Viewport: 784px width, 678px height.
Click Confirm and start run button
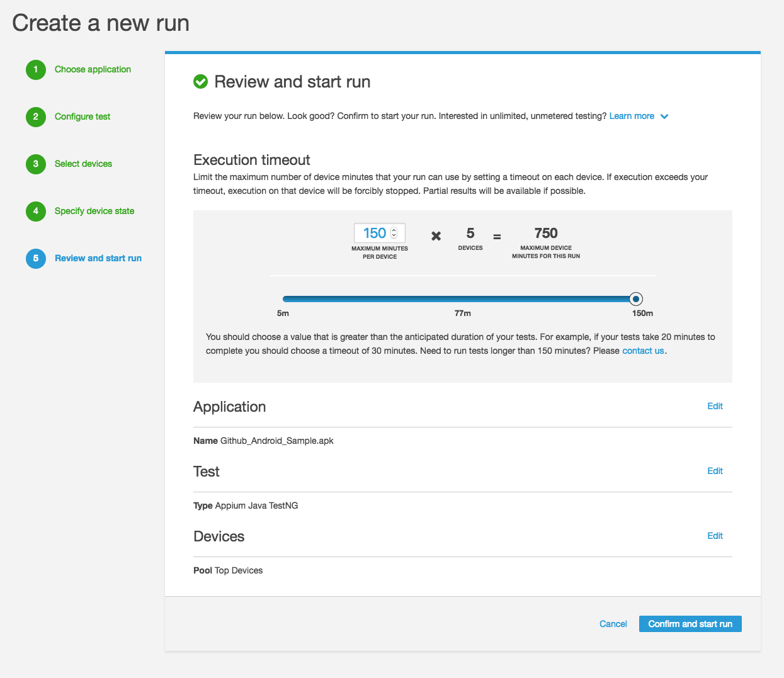(690, 624)
